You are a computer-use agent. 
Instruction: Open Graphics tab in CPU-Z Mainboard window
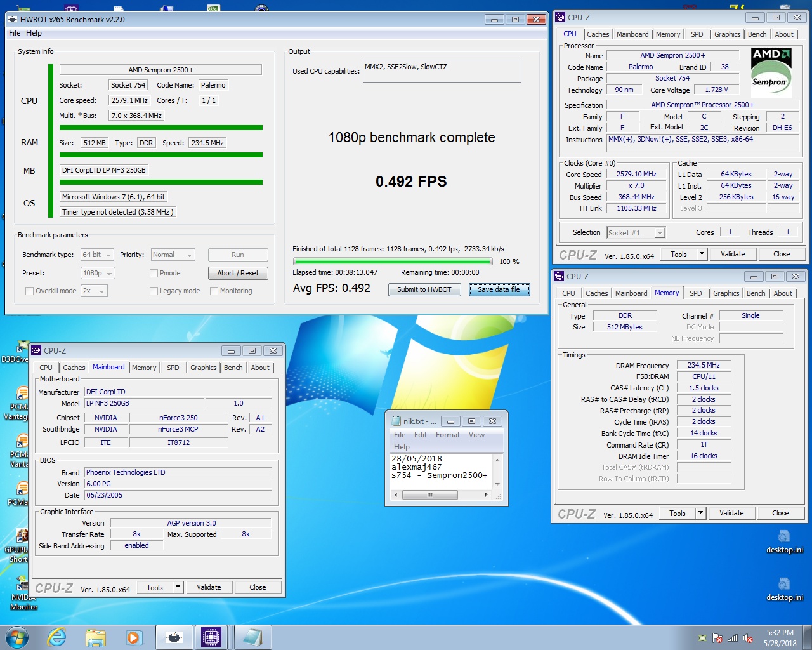[x=204, y=368]
